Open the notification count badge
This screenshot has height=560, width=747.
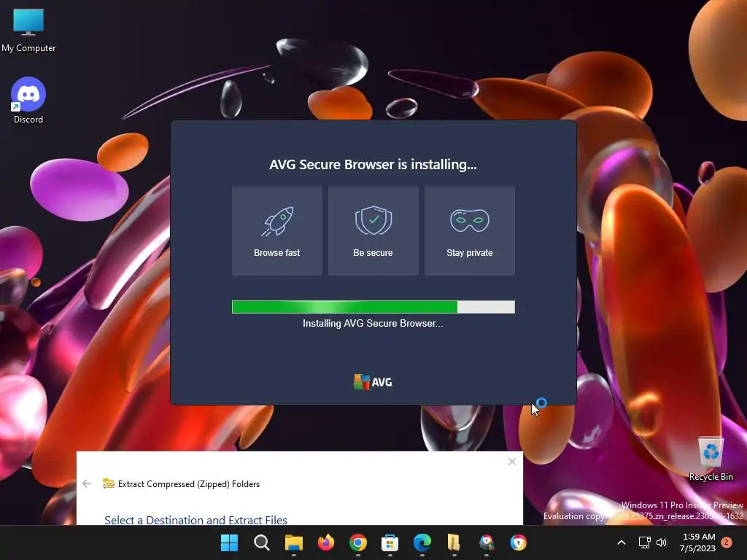click(727, 542)
